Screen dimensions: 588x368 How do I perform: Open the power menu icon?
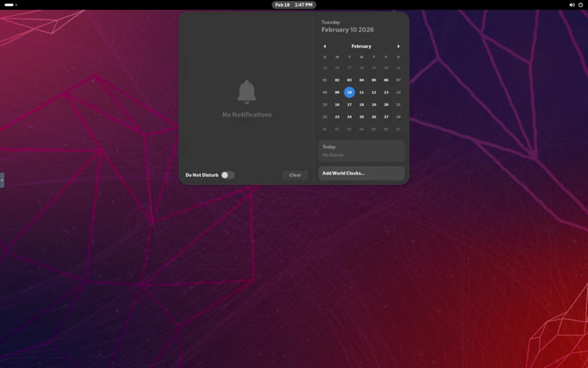[x=581, y=5]
